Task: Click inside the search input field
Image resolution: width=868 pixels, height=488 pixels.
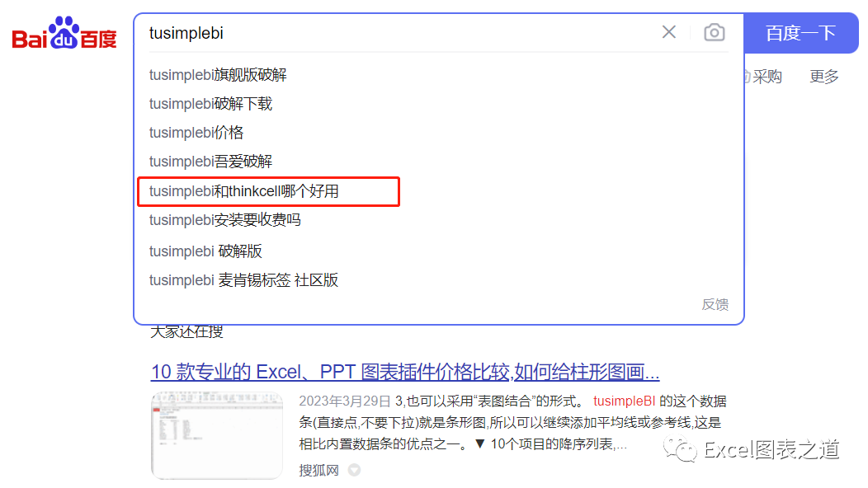Action: point(371,32)
